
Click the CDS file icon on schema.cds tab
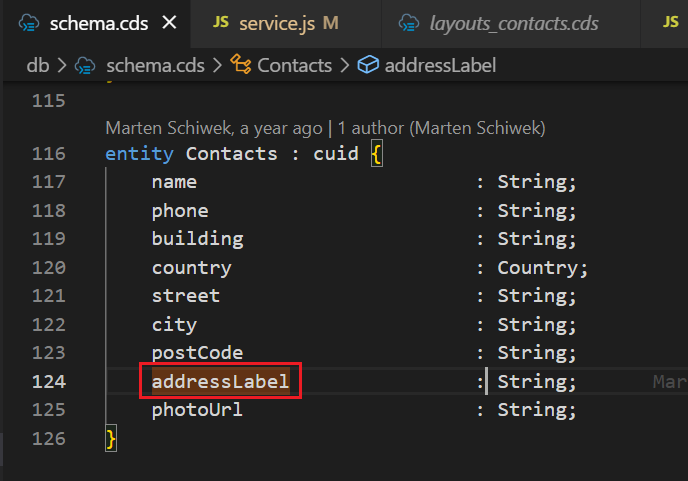(29, 23)
